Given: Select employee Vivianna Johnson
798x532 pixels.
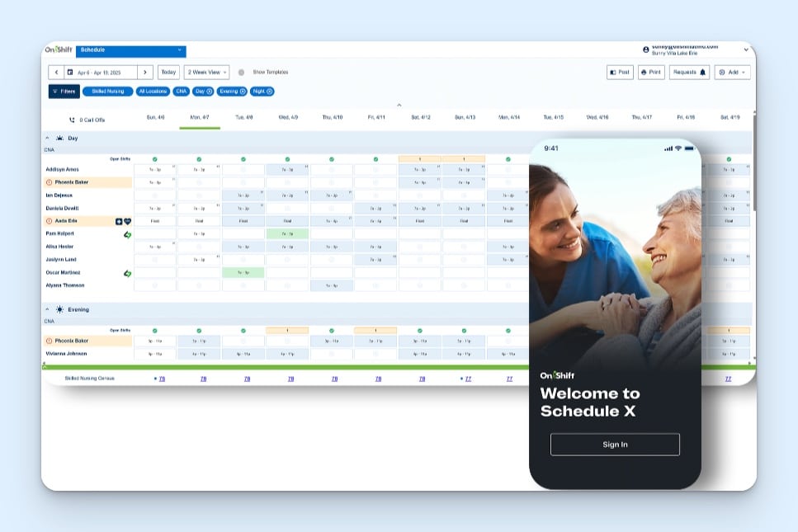Looking at the screenshot, I should [x=66, y=354].
